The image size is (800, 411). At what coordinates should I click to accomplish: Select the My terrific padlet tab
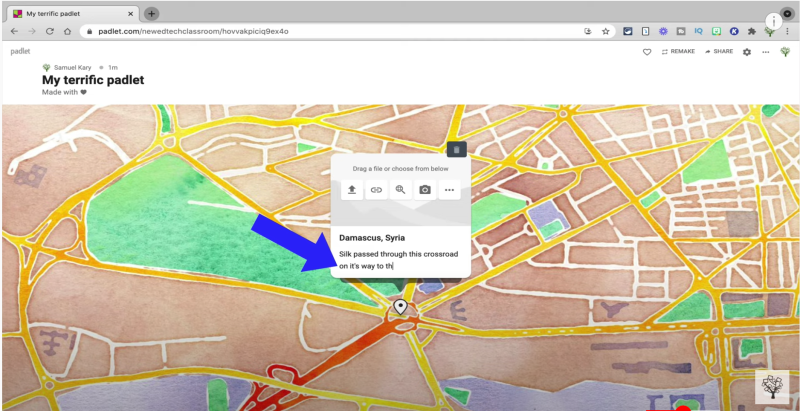tap(70, 13)
